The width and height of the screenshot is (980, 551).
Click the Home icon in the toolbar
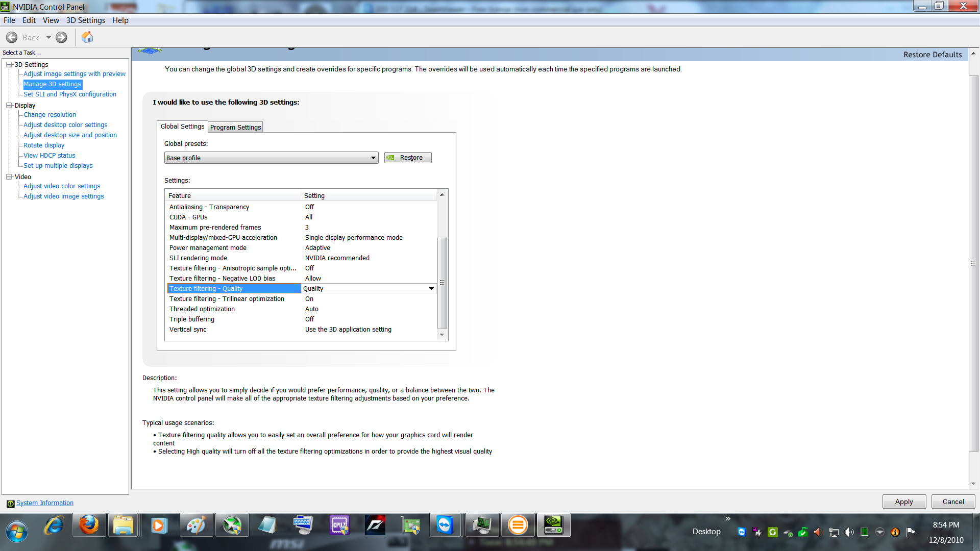point(87,37)
